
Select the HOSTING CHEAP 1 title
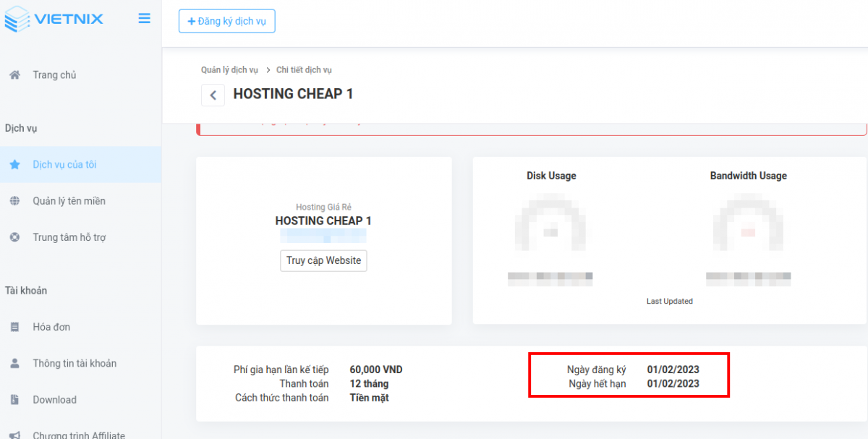[292, 93]
